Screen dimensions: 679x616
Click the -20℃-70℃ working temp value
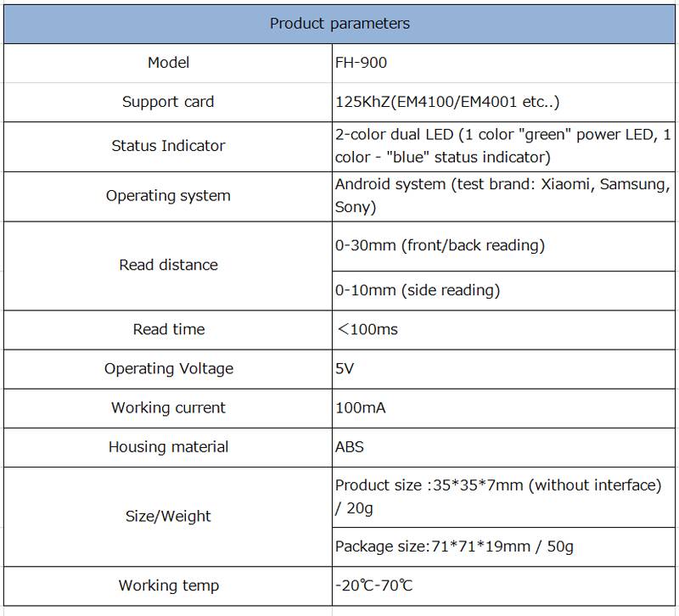[374, 586]
